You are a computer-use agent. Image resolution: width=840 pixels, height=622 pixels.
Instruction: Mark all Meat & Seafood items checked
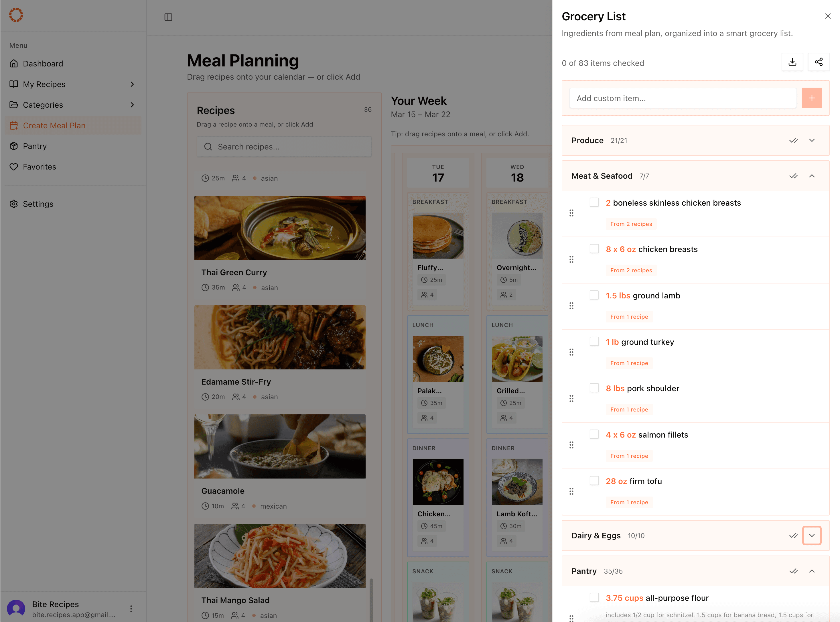pyautogui.click(x=793, y=176)
